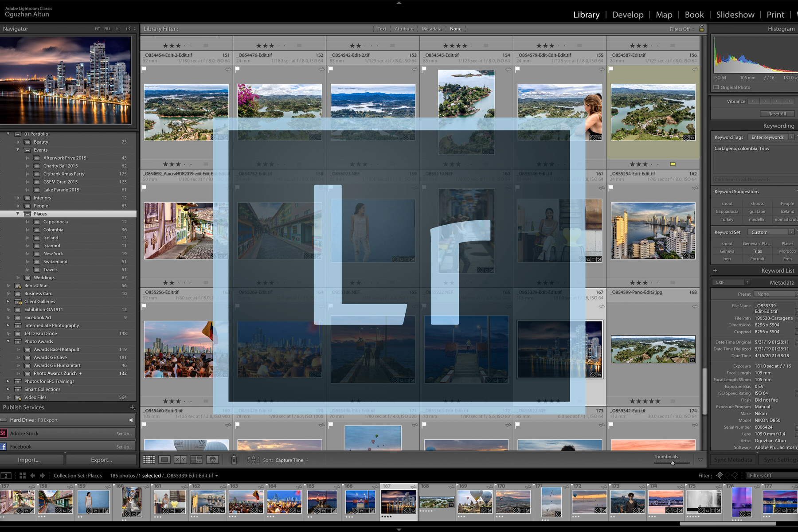Open the Slideshow module
Viewport: 798px width, 532px height.
pyautogui.click(x=735, y=15)
